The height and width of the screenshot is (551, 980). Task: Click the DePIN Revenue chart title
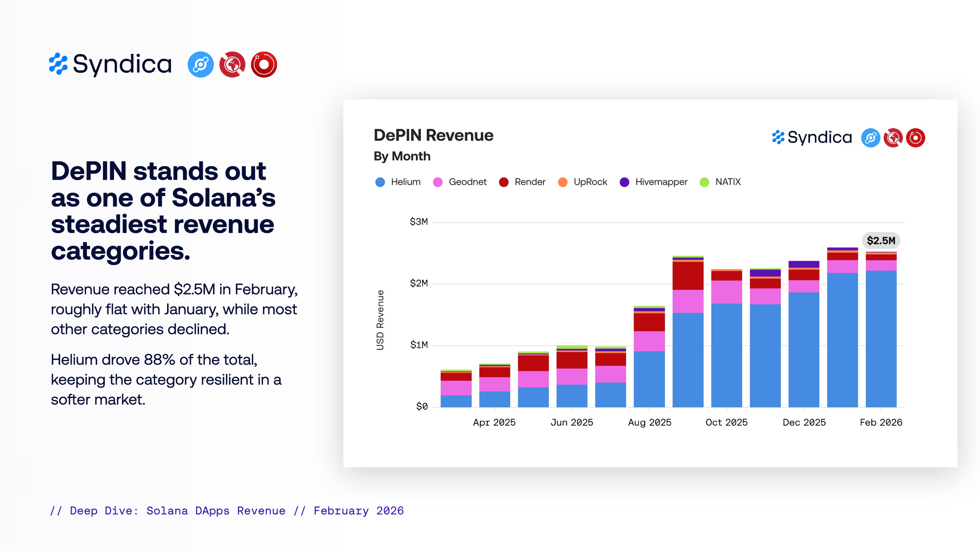coord(433,135)
